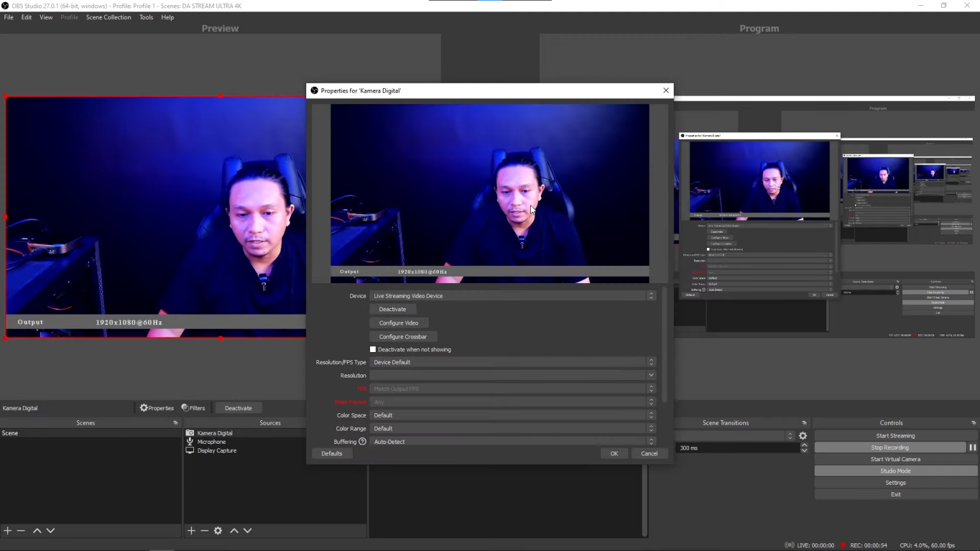
Task: Add a new source with plus icon
Action: pos(191,531)
